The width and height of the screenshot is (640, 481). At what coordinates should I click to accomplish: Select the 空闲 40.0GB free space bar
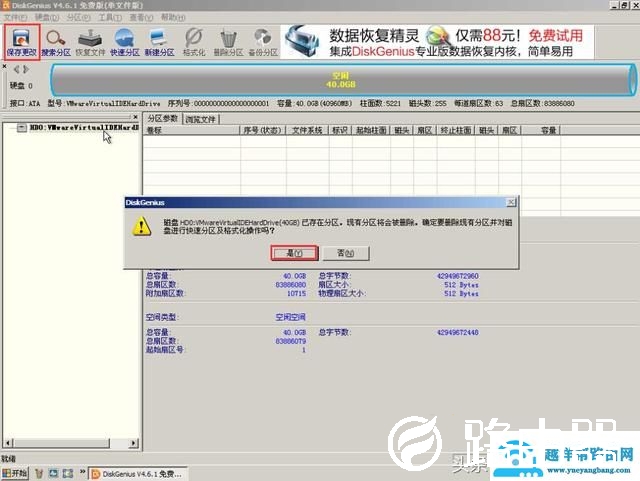tap(341, 80)
